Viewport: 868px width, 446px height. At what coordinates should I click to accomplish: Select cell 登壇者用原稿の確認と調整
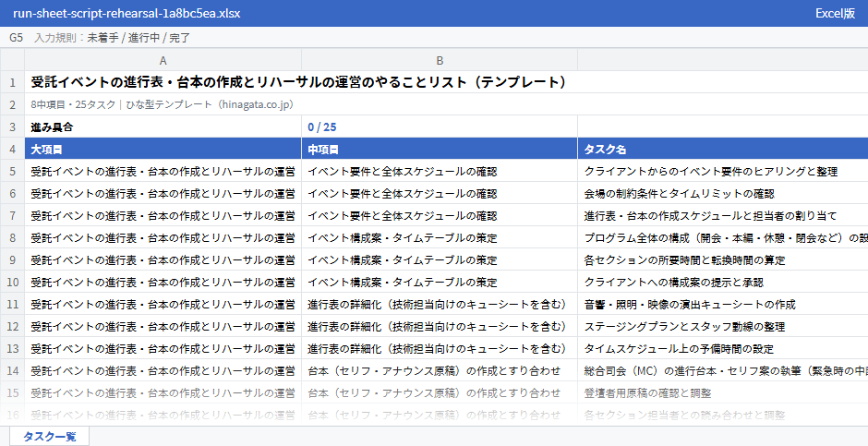pyautogui.click(x=723, y=392)
